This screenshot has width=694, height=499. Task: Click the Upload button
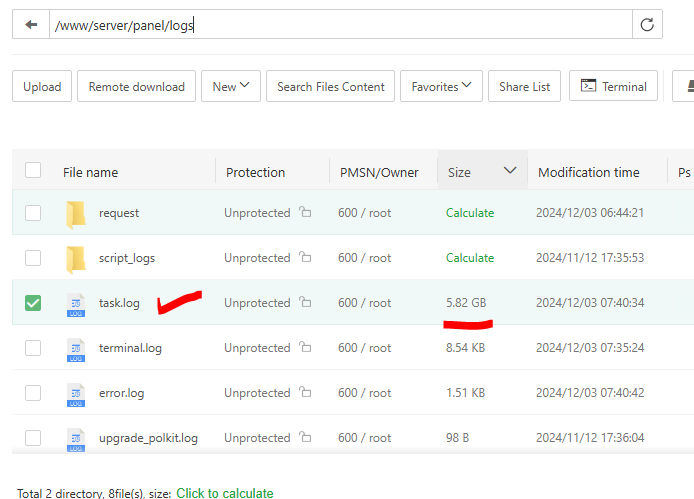(42, 86)
